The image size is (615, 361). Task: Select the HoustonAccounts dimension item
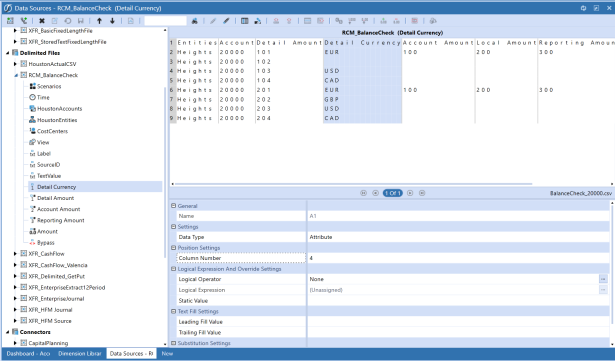click(59, 109)
